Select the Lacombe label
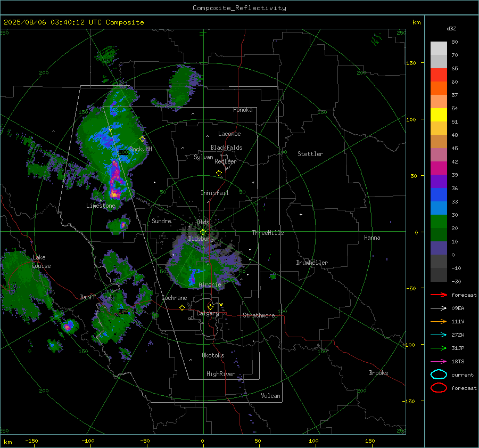Image resolution: width=479 pixels, height=448 pixels. coord(229,134)
